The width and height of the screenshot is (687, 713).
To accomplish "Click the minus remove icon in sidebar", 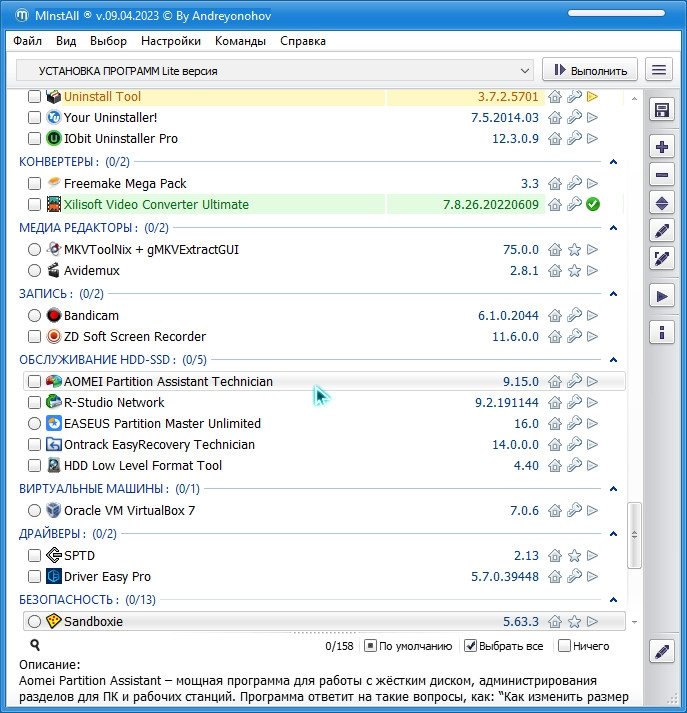I will [x=662, y=175].
